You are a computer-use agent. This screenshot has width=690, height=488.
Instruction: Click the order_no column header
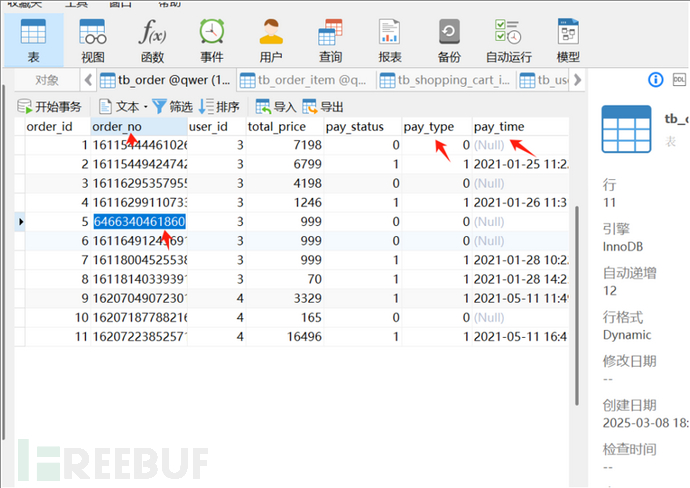click(139, 127)
